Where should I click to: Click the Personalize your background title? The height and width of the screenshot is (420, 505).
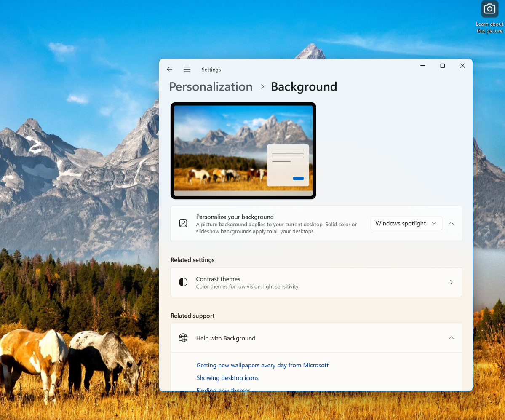235,217
